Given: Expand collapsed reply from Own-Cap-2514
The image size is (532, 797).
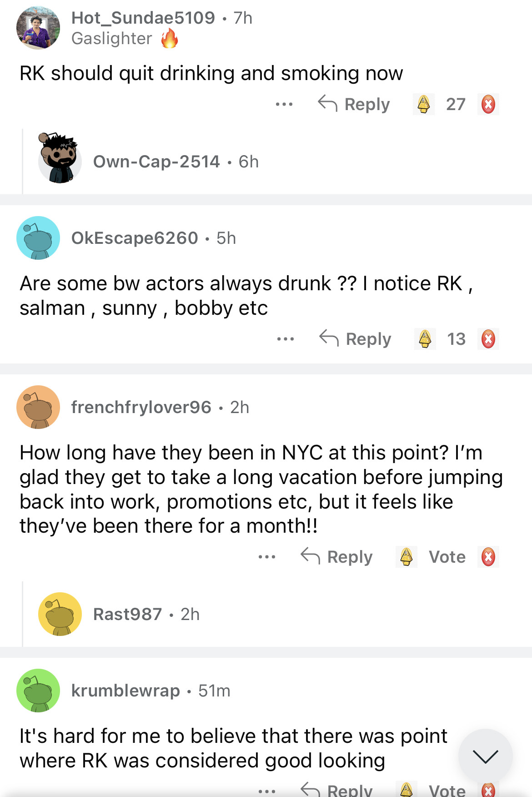Looking at the screenshot, I should (156, 161).
